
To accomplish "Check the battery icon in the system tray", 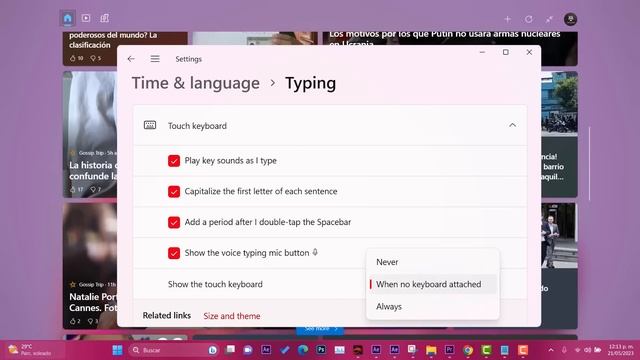I will [x=598, y=350].
